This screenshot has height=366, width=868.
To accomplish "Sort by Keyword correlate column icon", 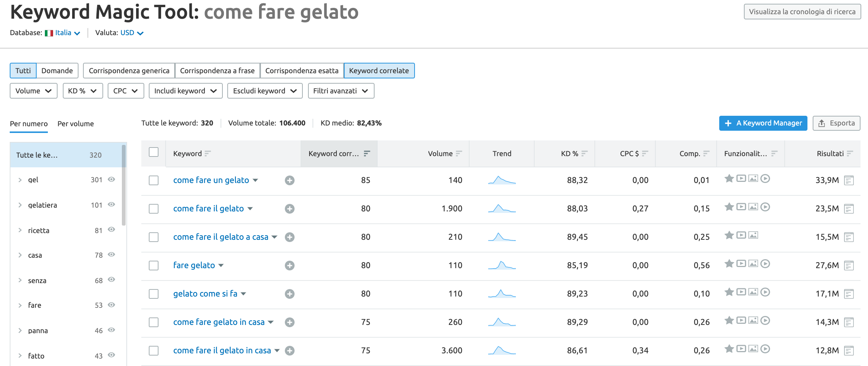I will click(367, 153).
